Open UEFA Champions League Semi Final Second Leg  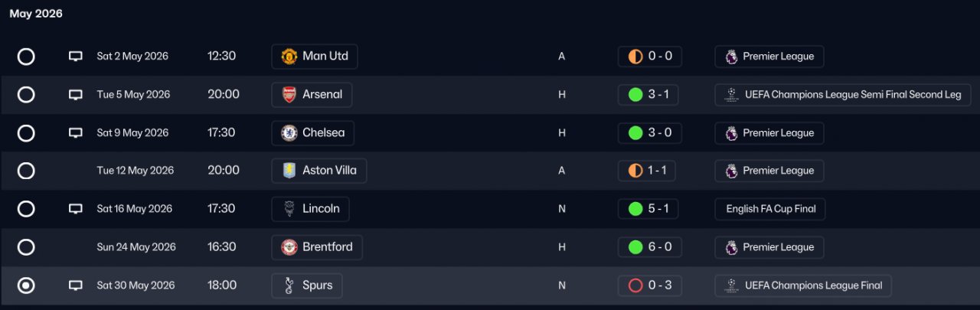(x=843, y=95)
